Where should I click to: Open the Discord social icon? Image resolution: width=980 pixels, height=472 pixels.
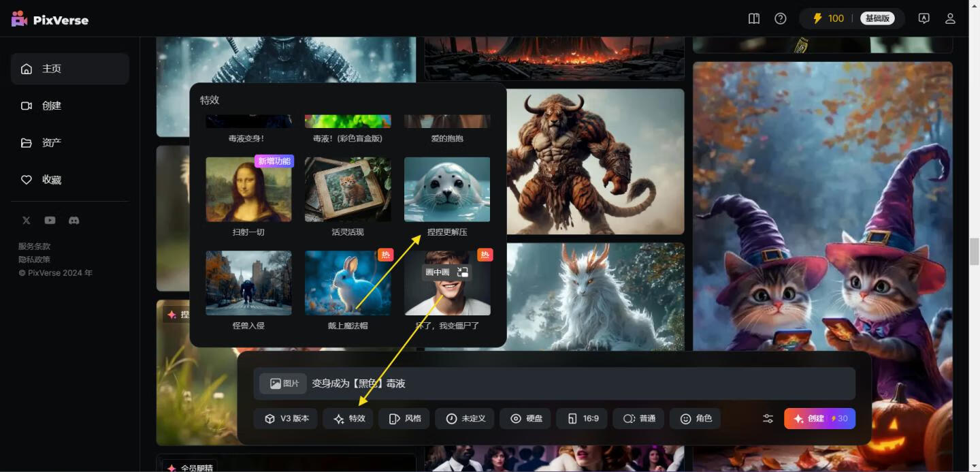(x=74, y=220)
